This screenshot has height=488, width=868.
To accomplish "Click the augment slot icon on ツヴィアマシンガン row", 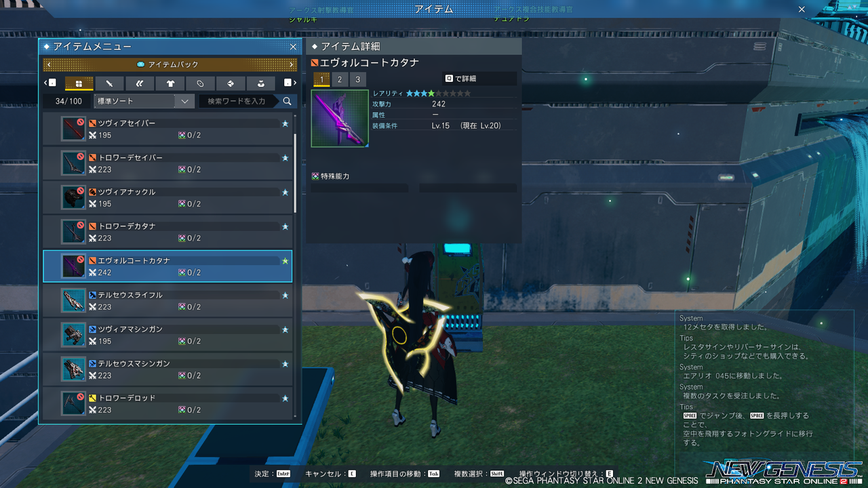I will tap(182, 342).
